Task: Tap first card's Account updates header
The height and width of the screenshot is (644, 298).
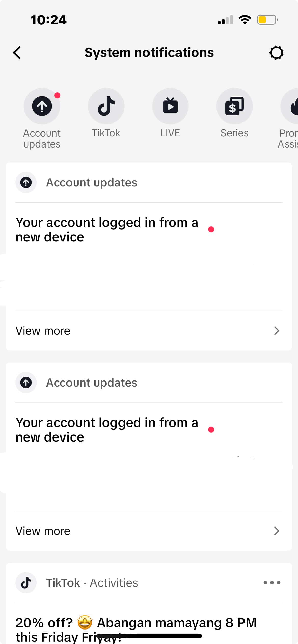Action: tap(91, 183)
